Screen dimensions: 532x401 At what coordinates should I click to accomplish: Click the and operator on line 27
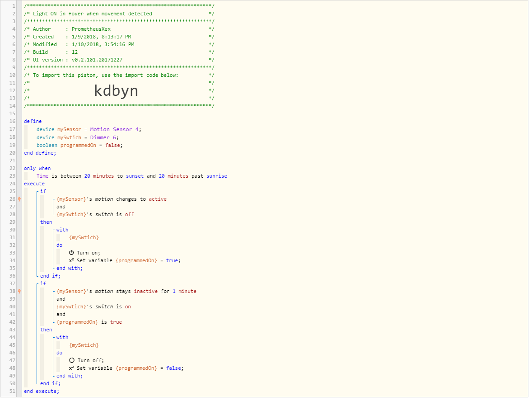(x=61, y=207)
